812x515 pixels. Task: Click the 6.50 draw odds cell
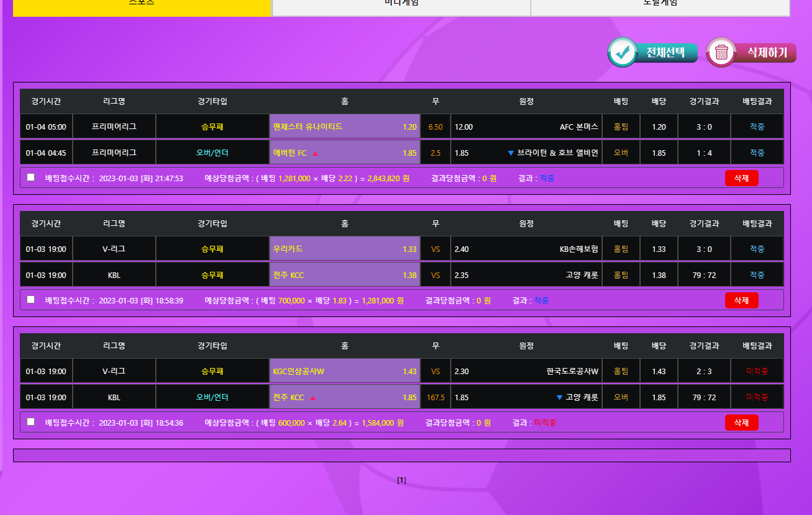coord(435,127)
